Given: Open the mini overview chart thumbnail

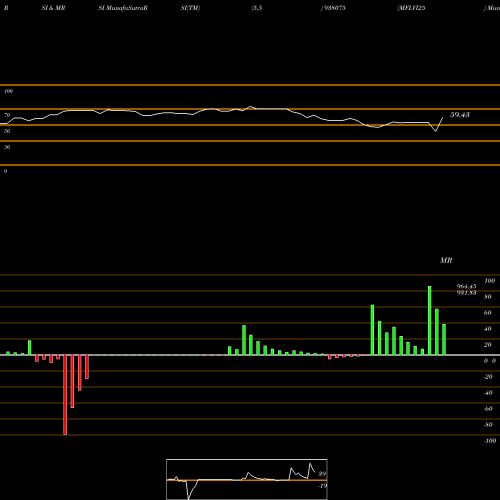Looking at the screenshot, I should click(x=247, y=479).
